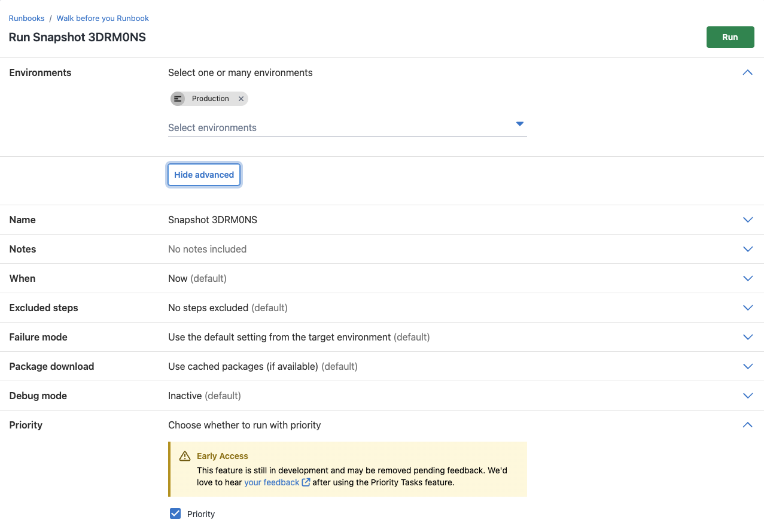Expand the Name section
Image resolution: width=764 pixels, height=532 pixels.
click(747, 220)
